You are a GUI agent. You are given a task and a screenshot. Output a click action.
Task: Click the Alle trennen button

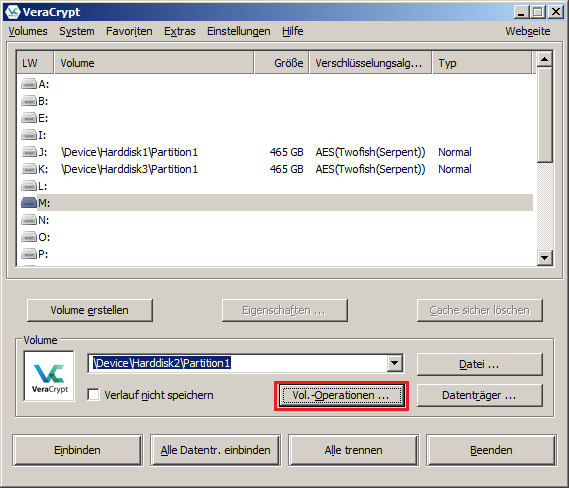353,450
